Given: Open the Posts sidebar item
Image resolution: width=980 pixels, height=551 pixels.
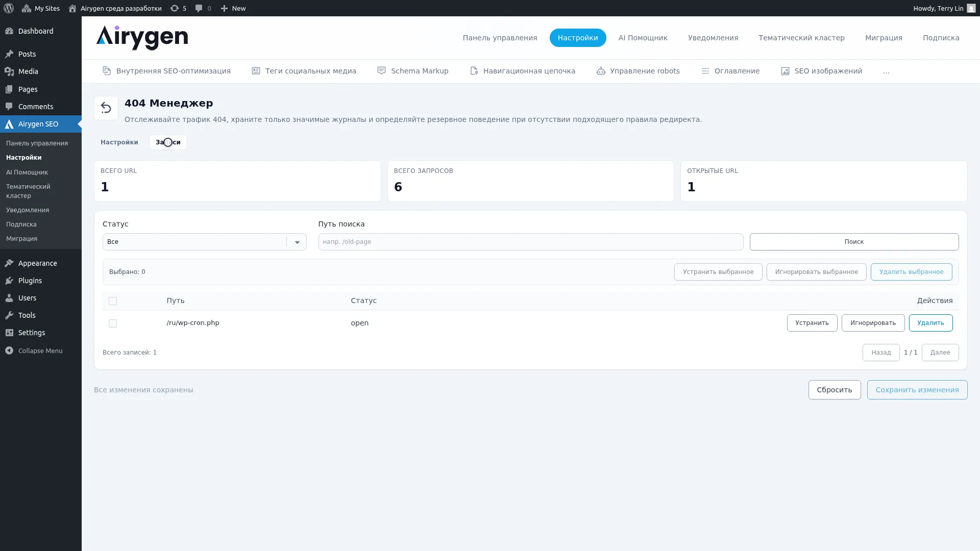Looking at the screenshot, I should point(41,54).
